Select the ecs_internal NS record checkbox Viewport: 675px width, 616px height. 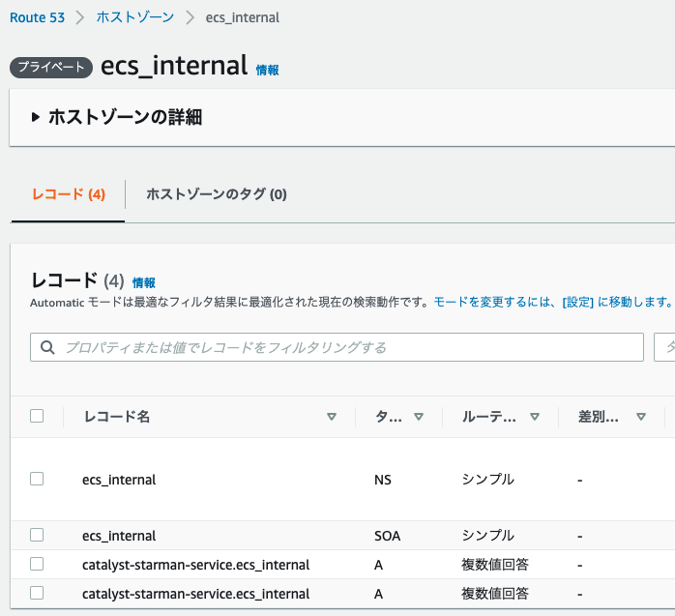coord(37,479)
